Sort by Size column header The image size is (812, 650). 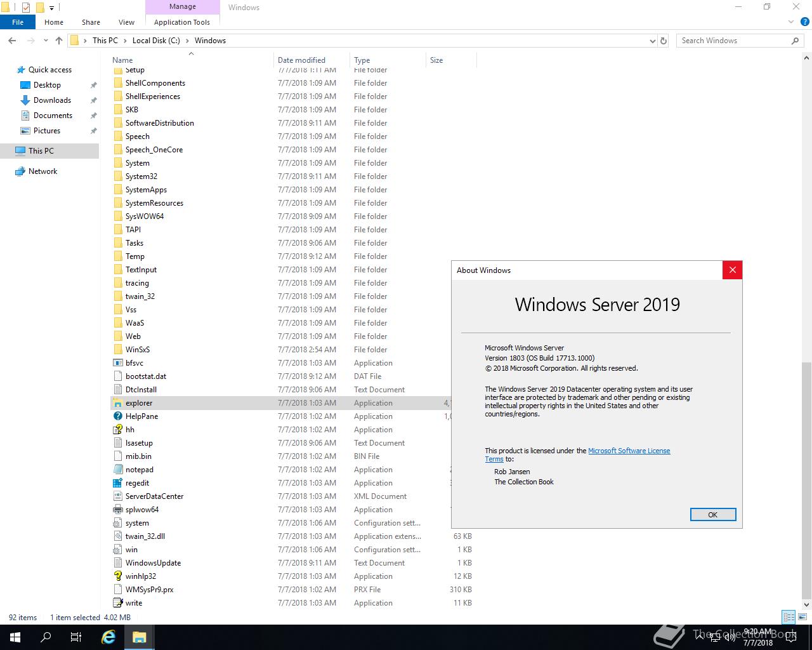[451, 60]
